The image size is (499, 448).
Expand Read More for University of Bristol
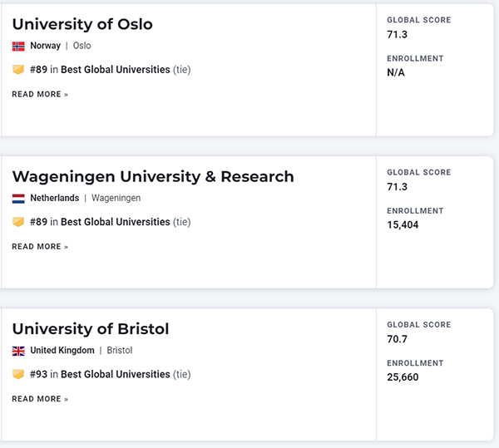click(40, 399)
